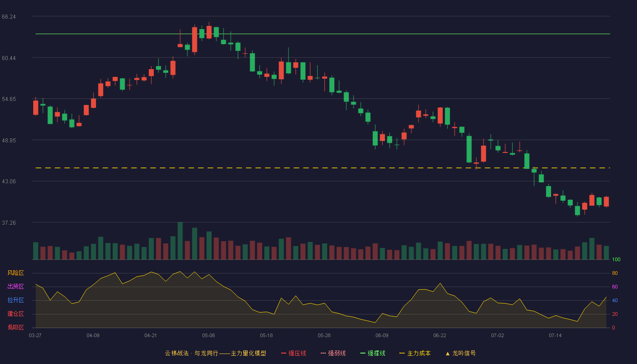Click the 54.65 price axis label
This screenshot has width=637, height=364.
(9, 99)
